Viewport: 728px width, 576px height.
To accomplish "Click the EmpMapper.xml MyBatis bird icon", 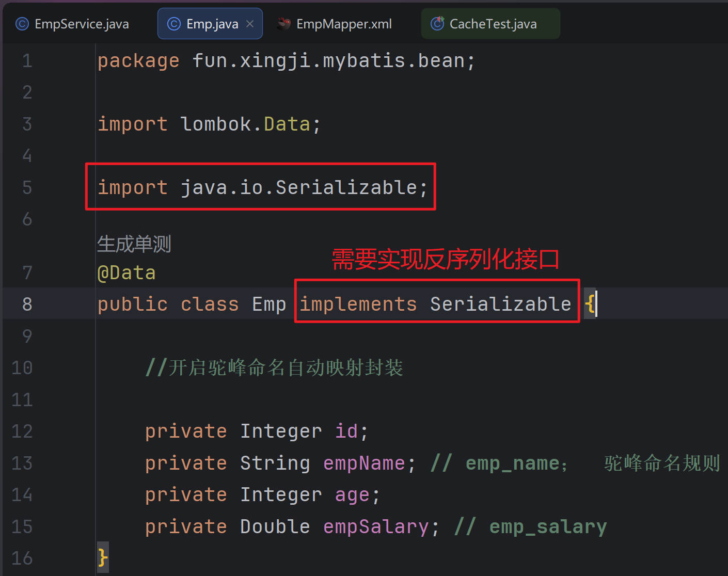I will click(283, 24).
